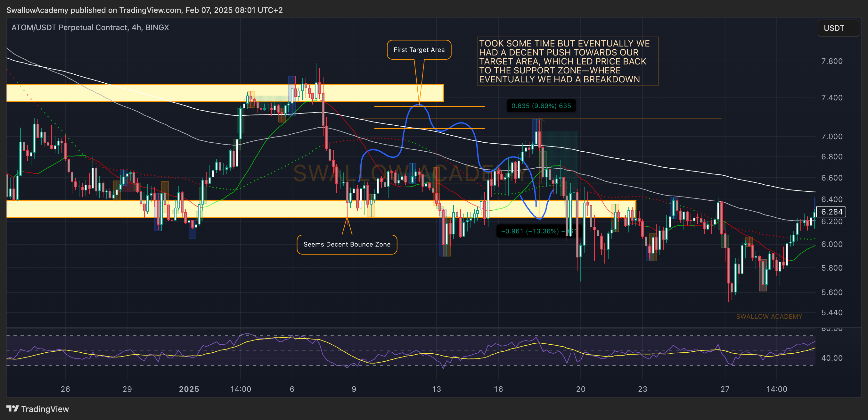Click the SwallowAcademy published header text
The width and height of the screenshot is (868, 420).
tap(144, 10)
